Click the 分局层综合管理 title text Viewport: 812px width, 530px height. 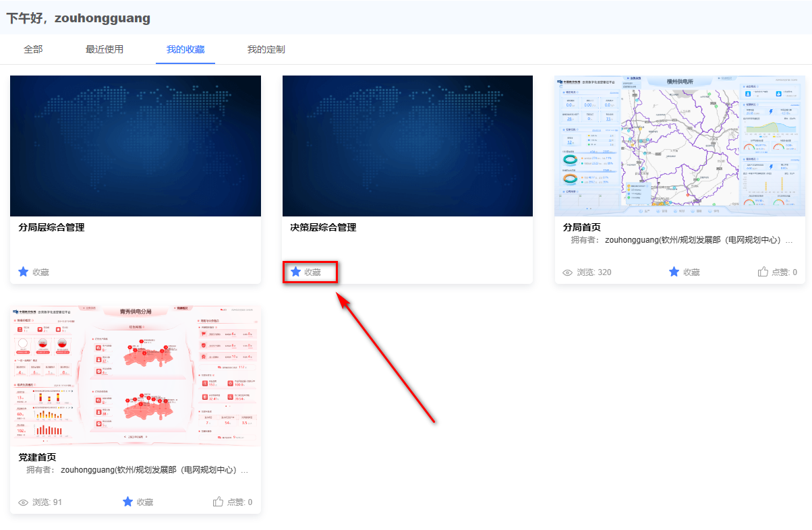(51, 228)
